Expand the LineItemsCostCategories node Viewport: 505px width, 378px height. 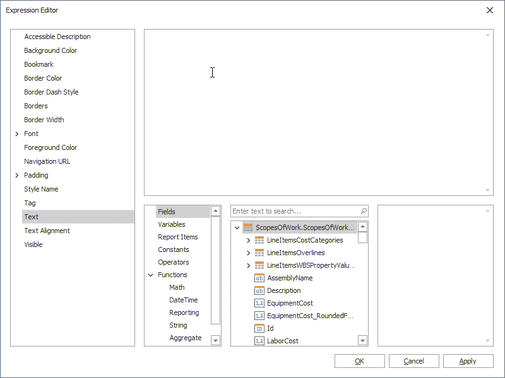tap(248, 240)
